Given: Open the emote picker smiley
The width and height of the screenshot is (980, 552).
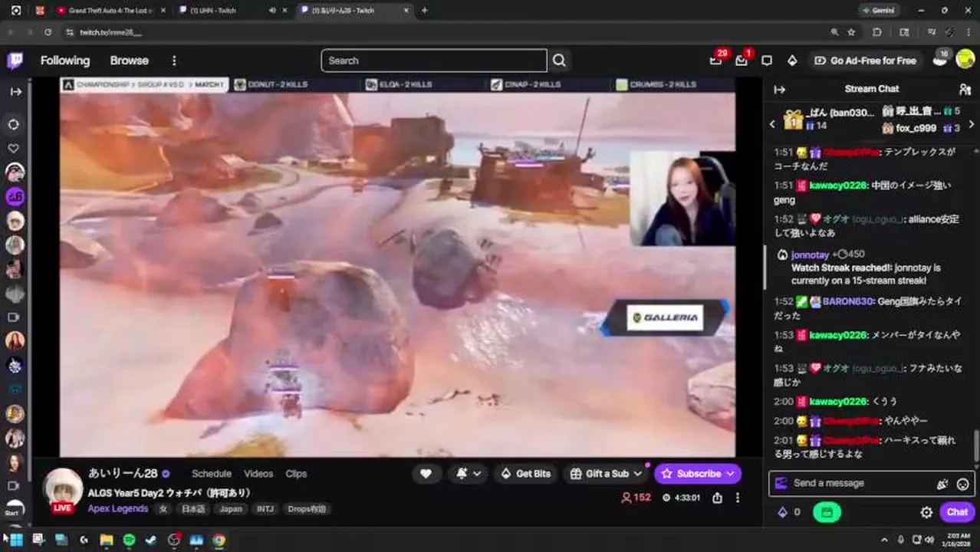Looking at the screenshot, I should (x=963, y=484).
